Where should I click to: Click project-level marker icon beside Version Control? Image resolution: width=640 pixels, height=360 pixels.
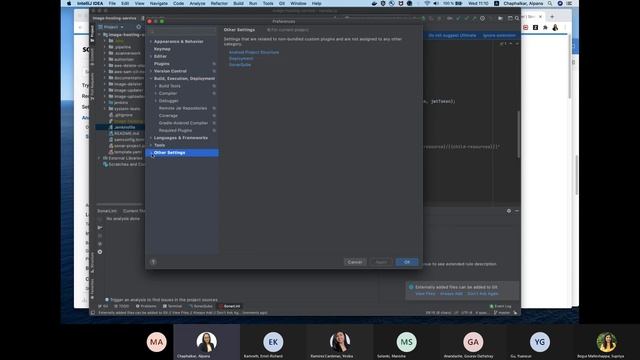click(x=214, y=71)
